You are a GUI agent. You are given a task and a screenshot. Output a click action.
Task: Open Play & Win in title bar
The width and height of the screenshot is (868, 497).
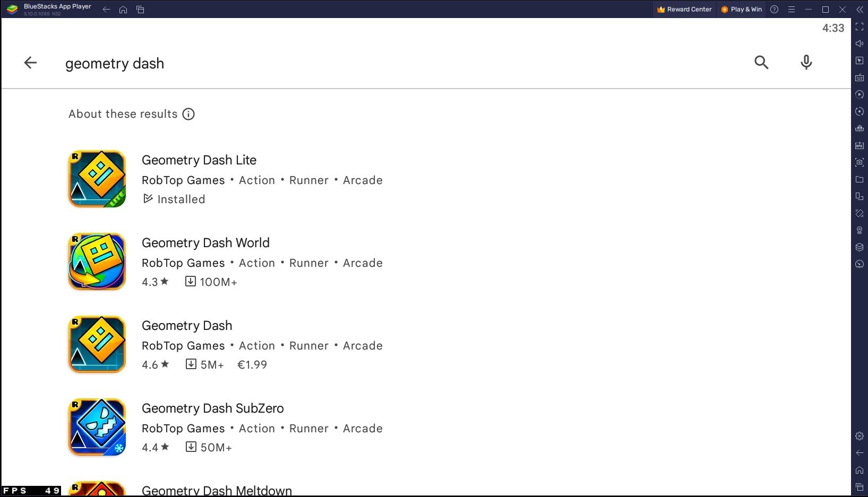coord(741,10)
